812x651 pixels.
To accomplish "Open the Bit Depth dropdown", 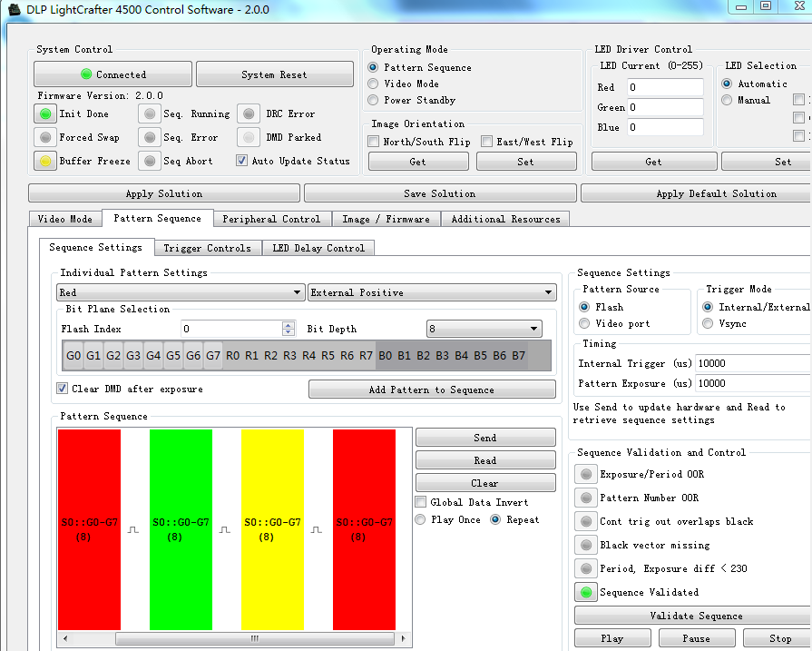I will (x=484, y=329).
